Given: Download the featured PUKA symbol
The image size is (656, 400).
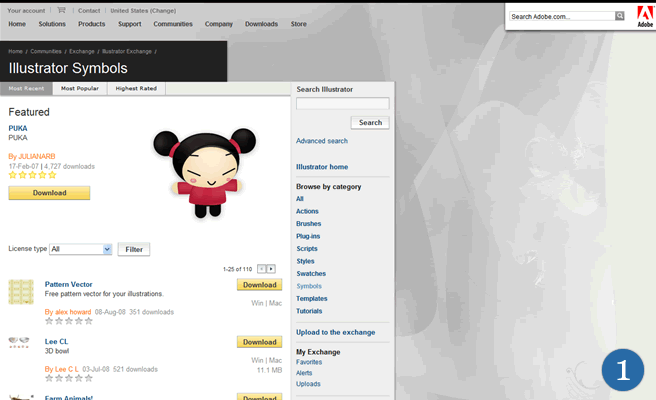Looking at the screenshot, I should (49, 193).
